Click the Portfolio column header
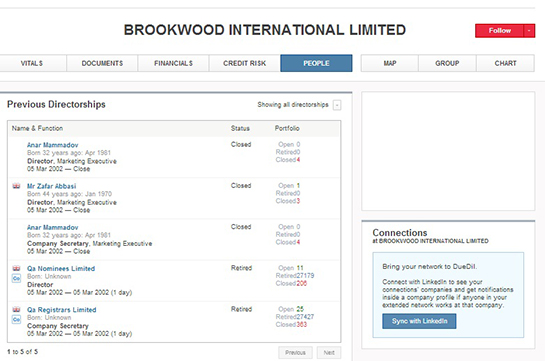The image size is (545, 361). [287, 128]
